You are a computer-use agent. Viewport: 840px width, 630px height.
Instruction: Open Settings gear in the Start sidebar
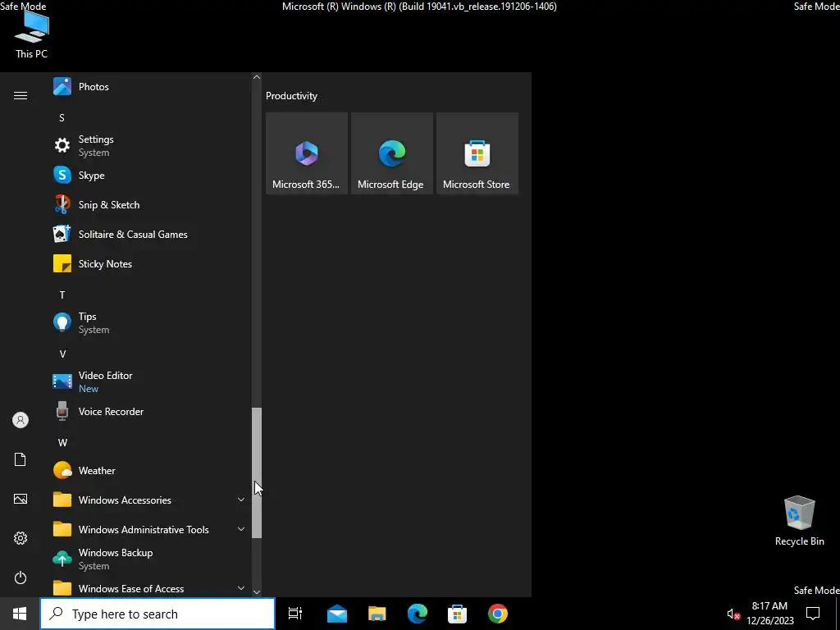[21, 538]
